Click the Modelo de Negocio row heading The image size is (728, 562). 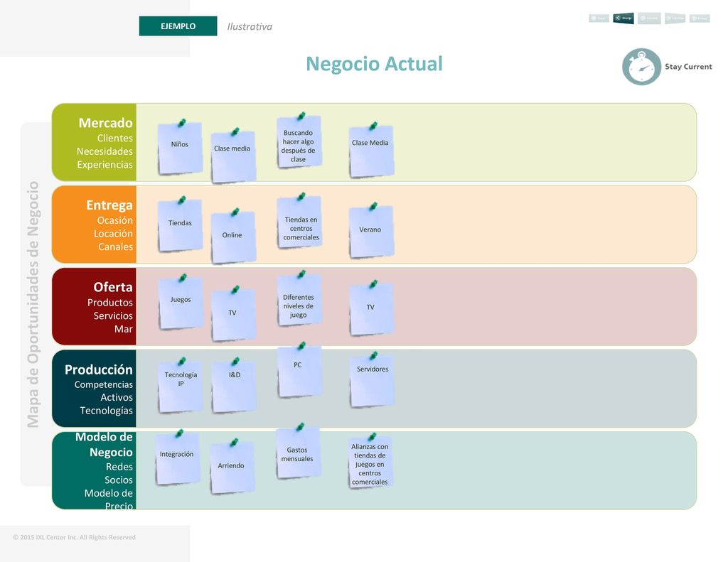[x=104, y=445]
